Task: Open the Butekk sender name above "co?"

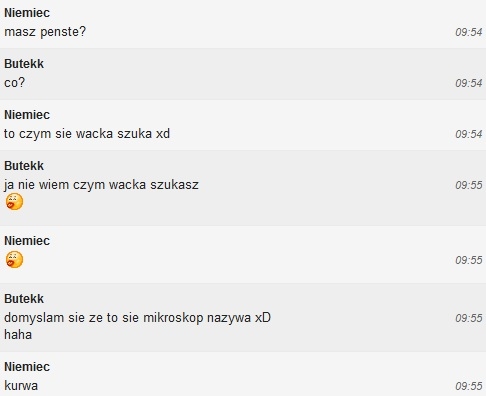Action: 24,64
